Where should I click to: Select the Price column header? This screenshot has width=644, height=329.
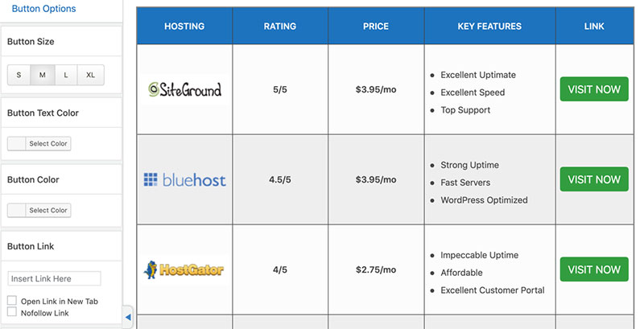(x=376, y=27)
